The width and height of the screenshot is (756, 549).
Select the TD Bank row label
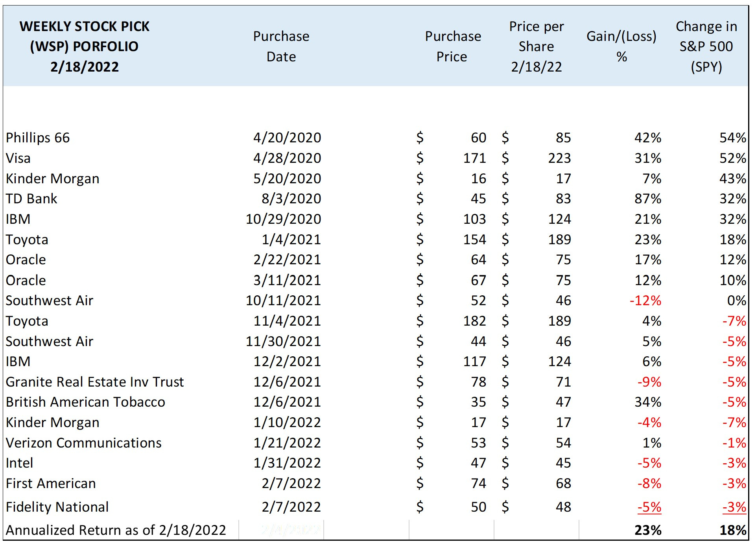pos(31,199)
